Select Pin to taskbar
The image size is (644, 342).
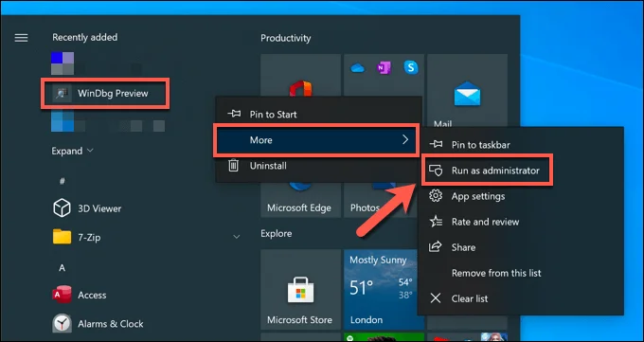coord(520,145)
